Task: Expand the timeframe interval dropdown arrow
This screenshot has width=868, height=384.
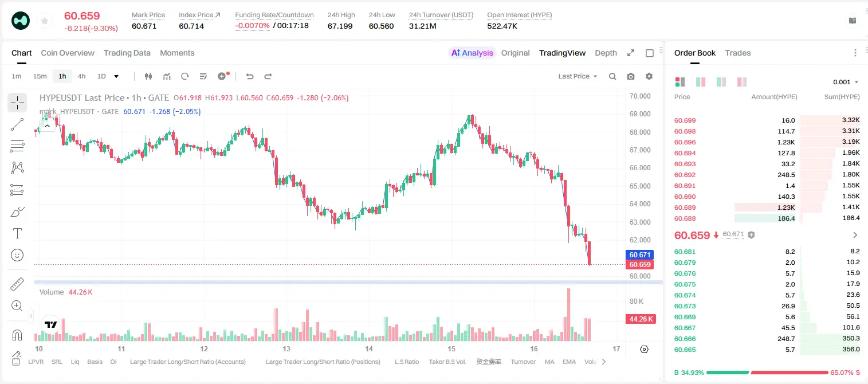Action: click(116, 76)
